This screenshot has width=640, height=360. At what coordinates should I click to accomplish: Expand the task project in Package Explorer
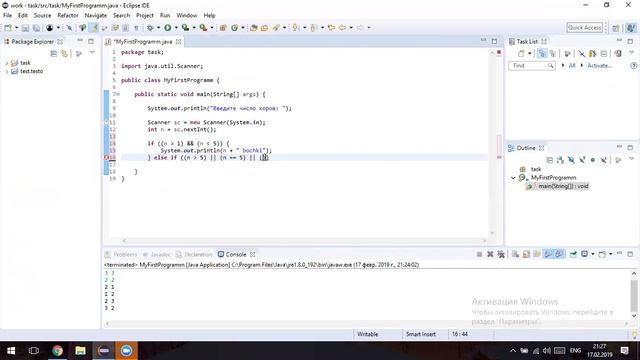coord(7,63)
